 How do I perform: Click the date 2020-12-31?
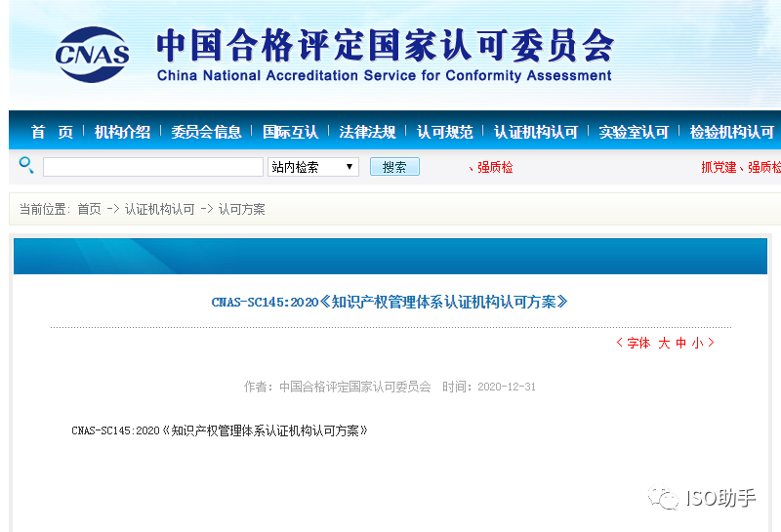tap(507, 388)
